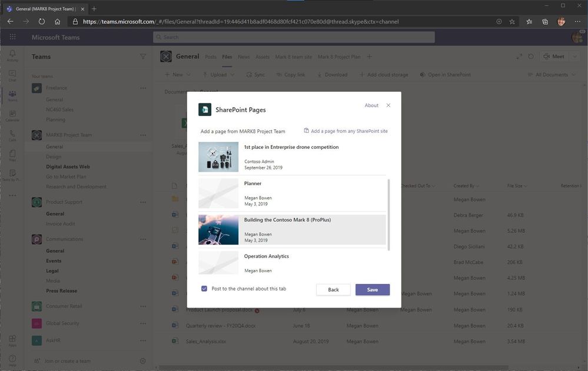Open the Files icon in the rail
Viewport: 588px width, 371px height.
tap(12, 155)
